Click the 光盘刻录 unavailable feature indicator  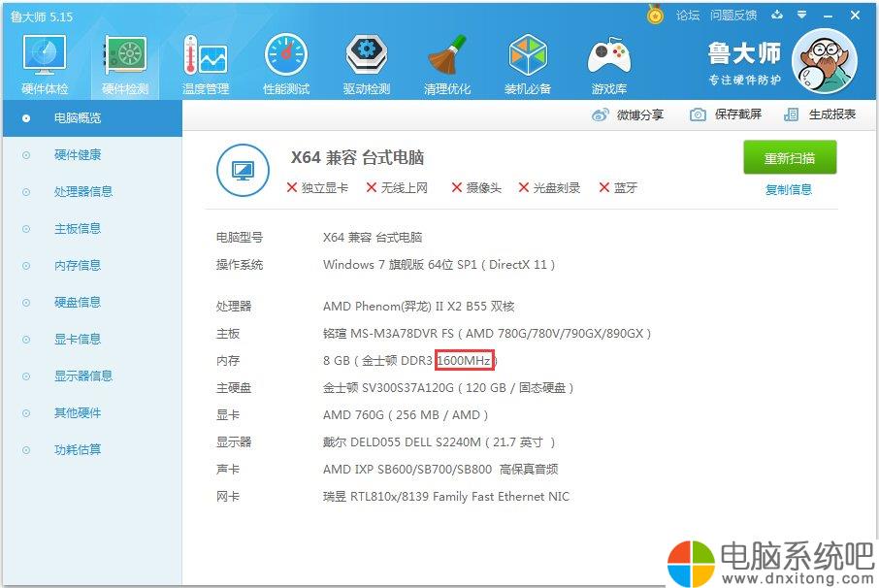549,188
